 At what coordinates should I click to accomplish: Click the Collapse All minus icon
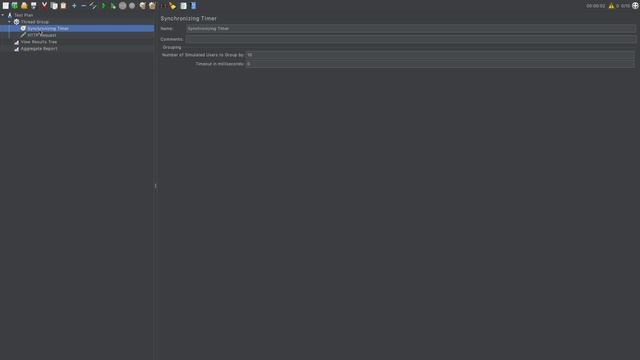[x=84, y=6]
